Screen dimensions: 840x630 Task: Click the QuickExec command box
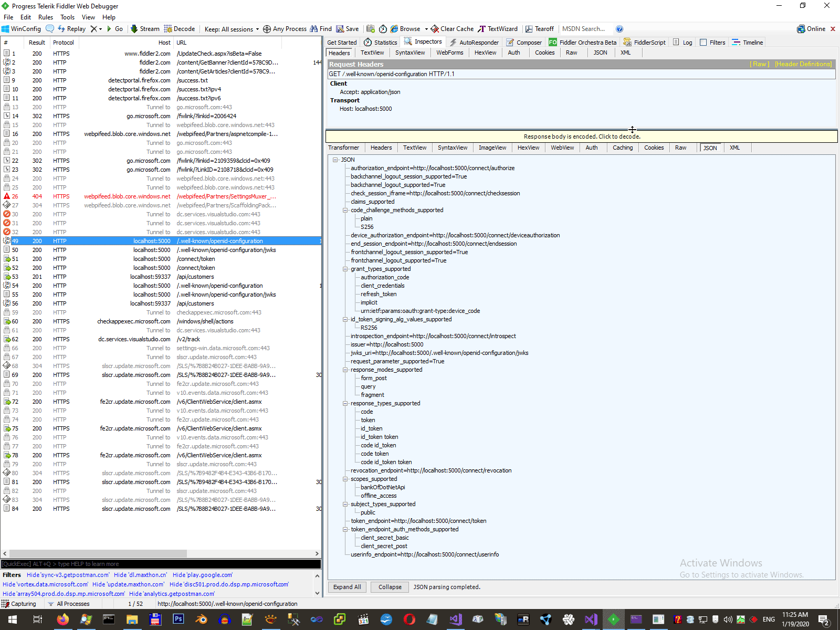161,564
